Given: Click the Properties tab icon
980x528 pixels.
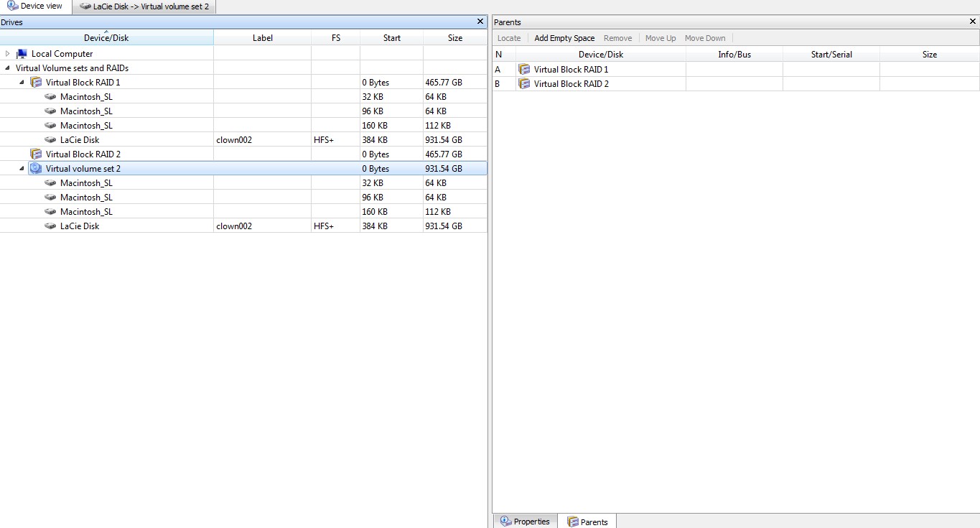Looking at the screenshot, I should pos(505,522).
